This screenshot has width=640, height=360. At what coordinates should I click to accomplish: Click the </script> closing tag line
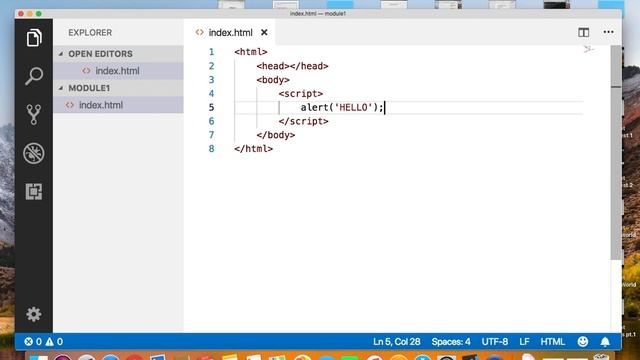[303, 121]
